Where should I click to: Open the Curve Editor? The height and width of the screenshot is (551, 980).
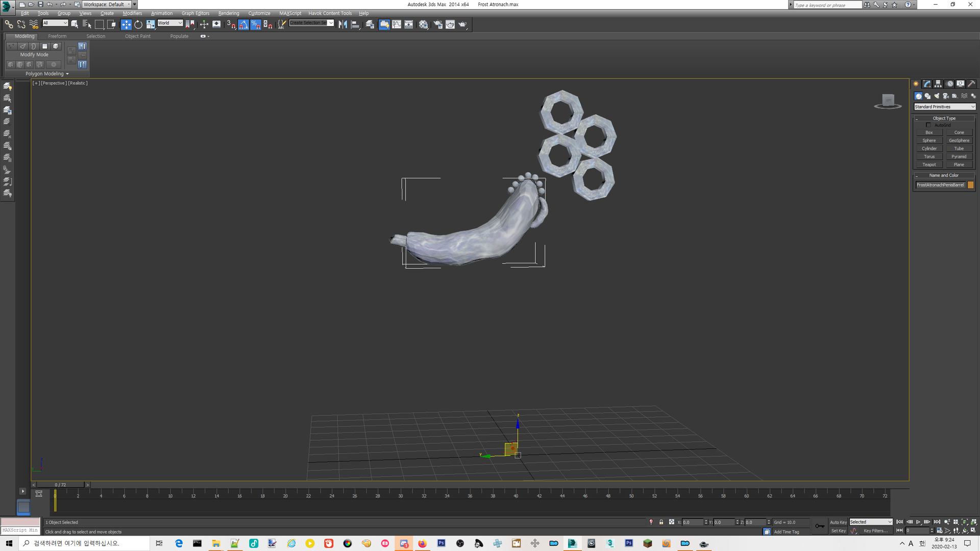[x=397, y=24]
